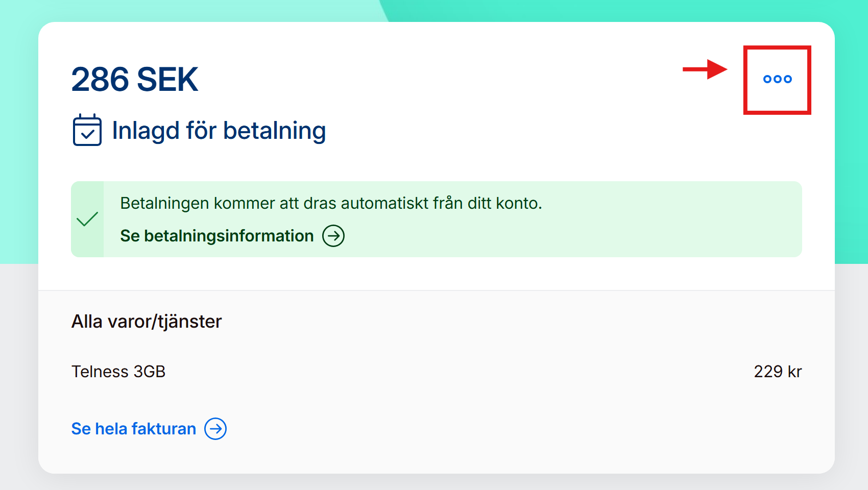Click the green checkmark in the banner
The height and width of the screenshot is (490, 868).
click(87, 219)
